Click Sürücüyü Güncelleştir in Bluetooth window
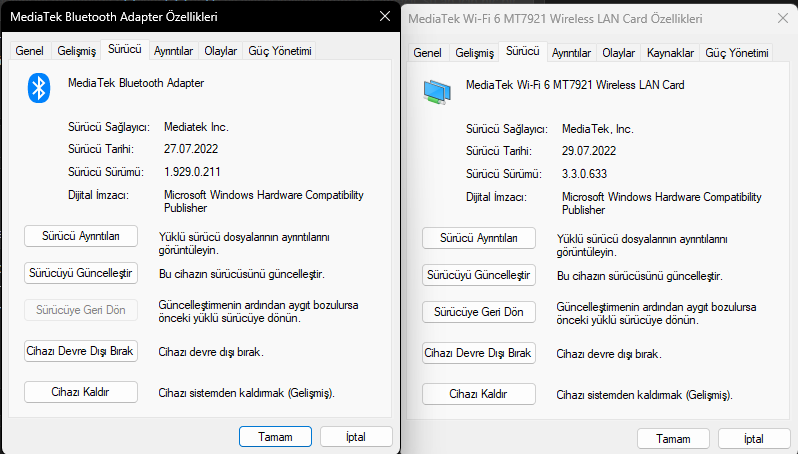The width and height of the screenshot is (798, 454). [81, 273]
